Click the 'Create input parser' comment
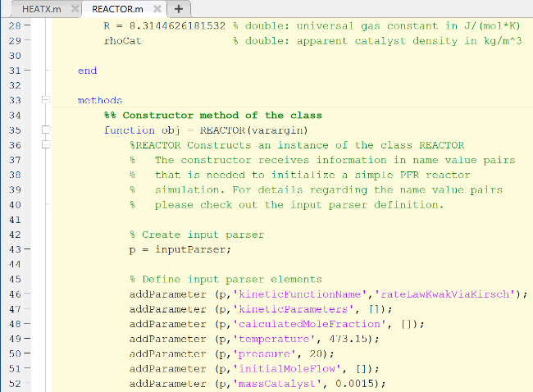The height and width of the screenshot is (392, 533). point(203,235)
